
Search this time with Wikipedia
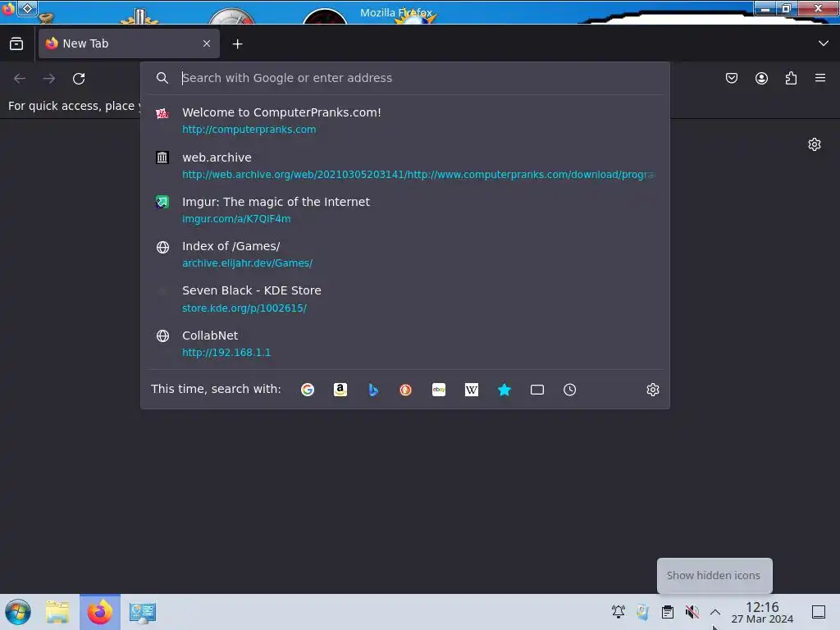472,390
